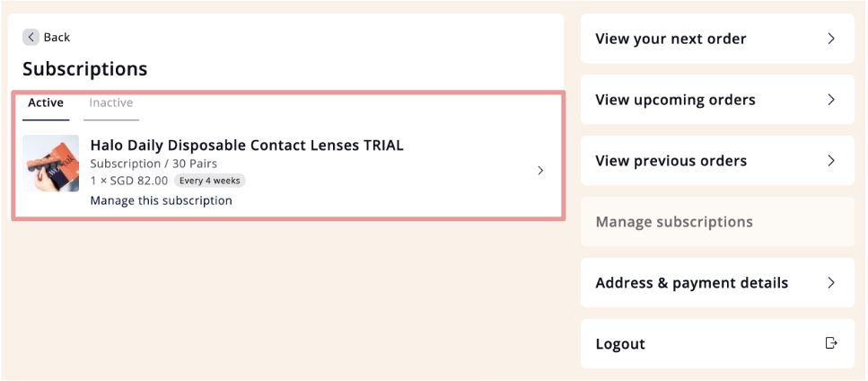Click the Back chevron icon
This screenshot has width=868, height=381.
tap(31, 37)
